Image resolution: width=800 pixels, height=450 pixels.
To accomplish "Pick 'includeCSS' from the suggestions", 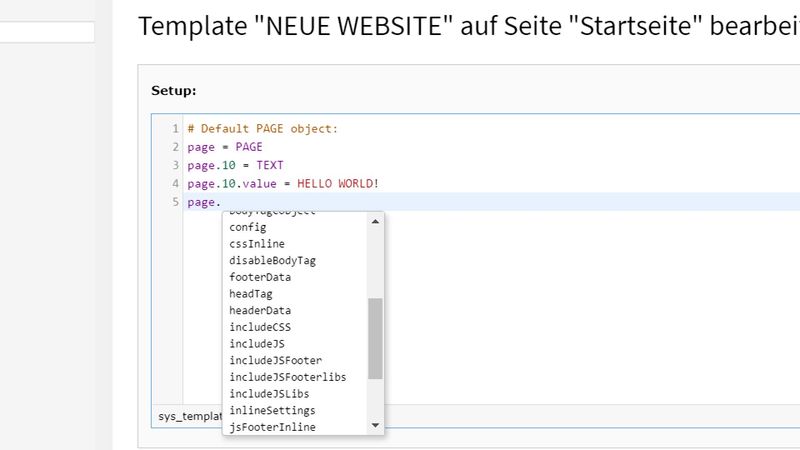I will [260, 327].
